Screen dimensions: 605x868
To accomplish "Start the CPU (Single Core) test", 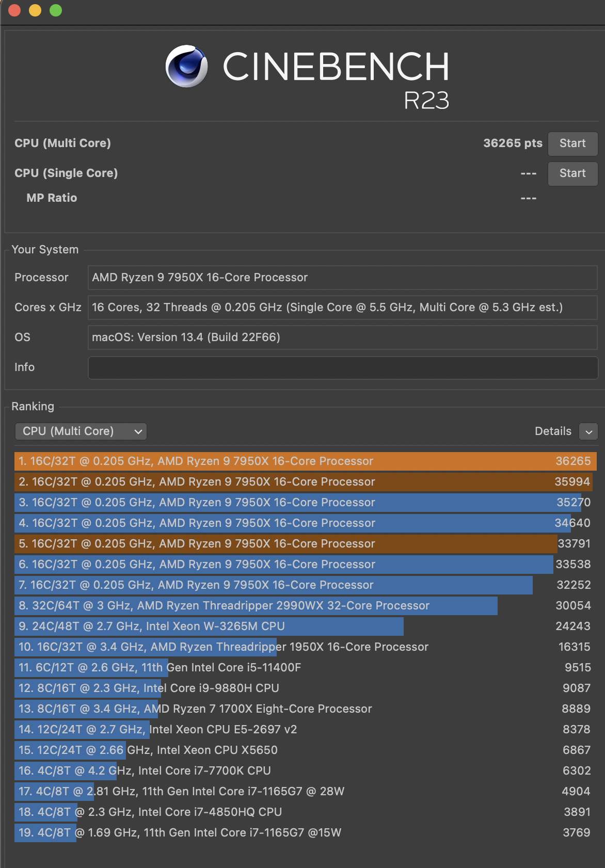I will [x=572, y=173].
